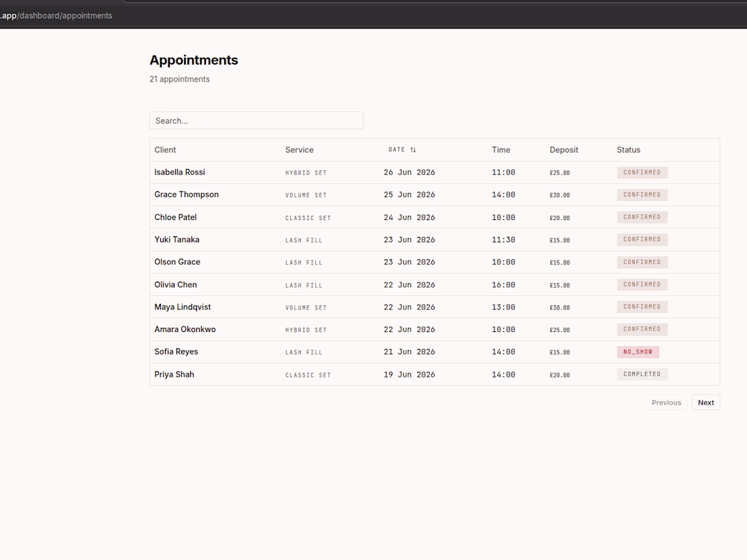Open Isabella Rossi's appointment row
The image size is (747, 560).
tap(435, 172)
